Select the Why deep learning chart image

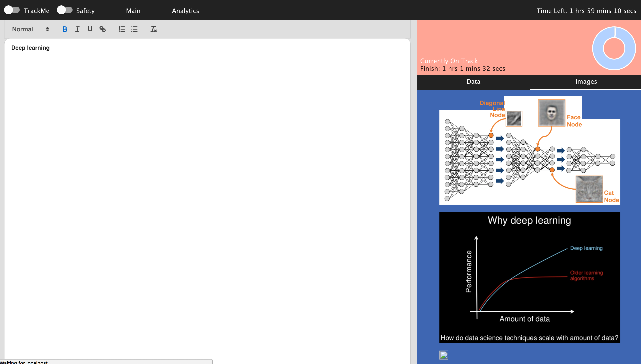pos(529,278)
